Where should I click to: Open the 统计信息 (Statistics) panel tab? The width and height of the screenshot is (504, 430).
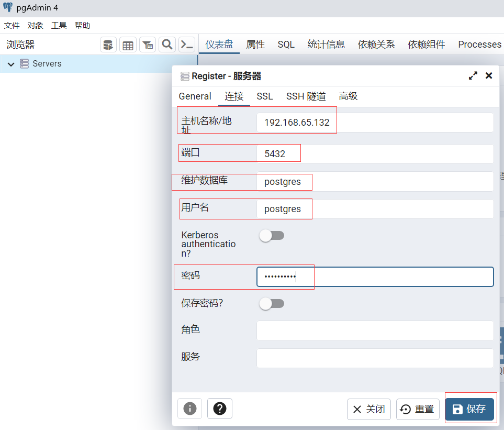point(326,45)
